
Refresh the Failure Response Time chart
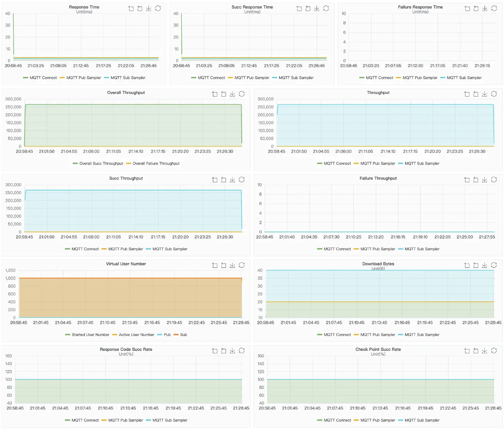coord(494,9)
